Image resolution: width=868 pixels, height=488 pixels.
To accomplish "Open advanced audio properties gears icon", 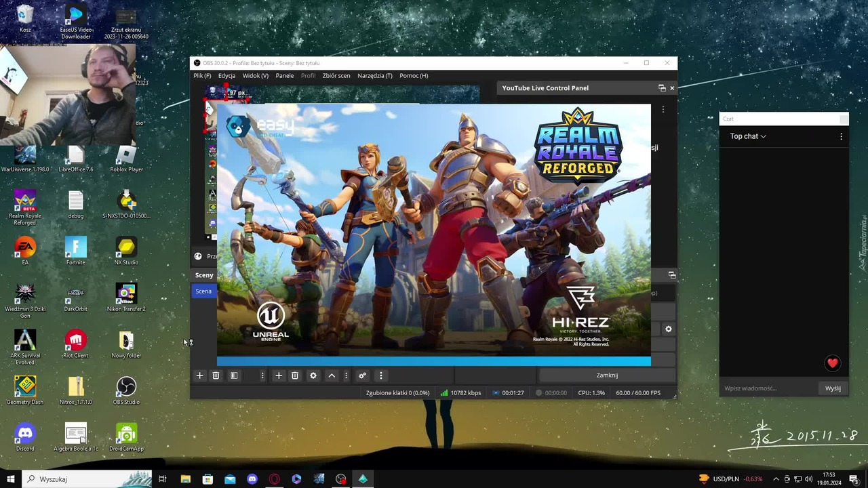I will tap(362, 375).
